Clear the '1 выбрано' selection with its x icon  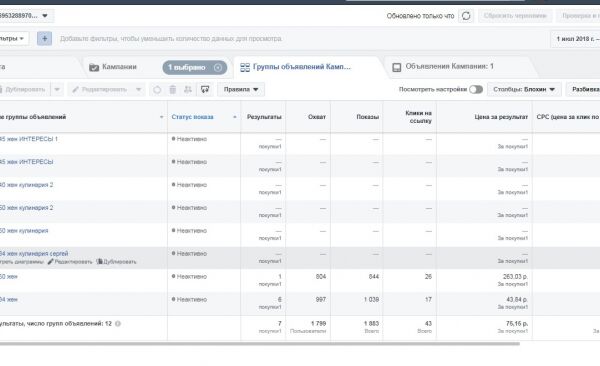coord(218,67)
